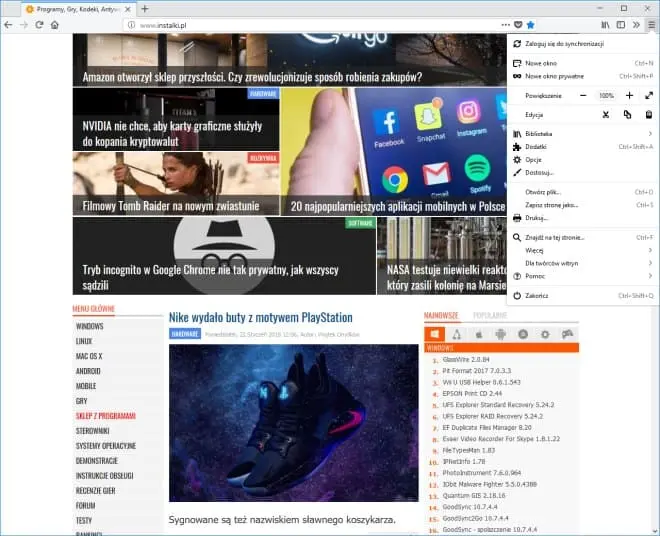Close the hamburger menu button

651,25
